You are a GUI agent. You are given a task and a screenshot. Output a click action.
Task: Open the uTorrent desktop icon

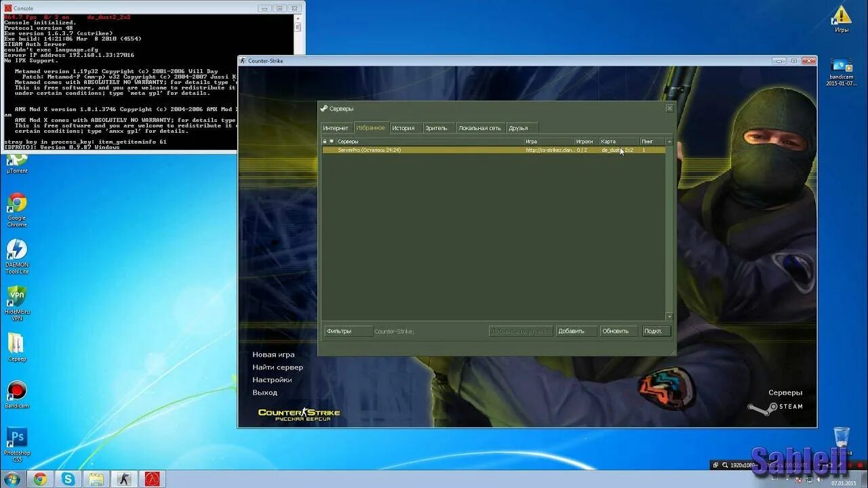[17, 163]
